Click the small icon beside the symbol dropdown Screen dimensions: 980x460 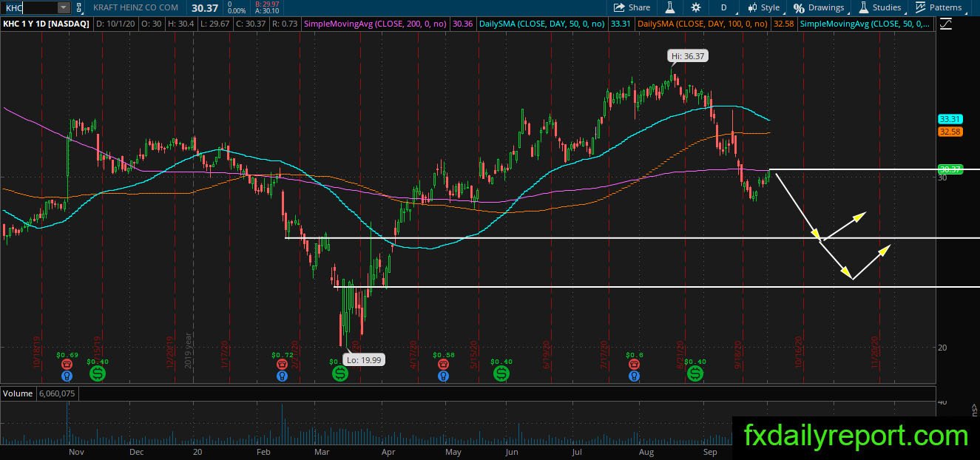78,7
